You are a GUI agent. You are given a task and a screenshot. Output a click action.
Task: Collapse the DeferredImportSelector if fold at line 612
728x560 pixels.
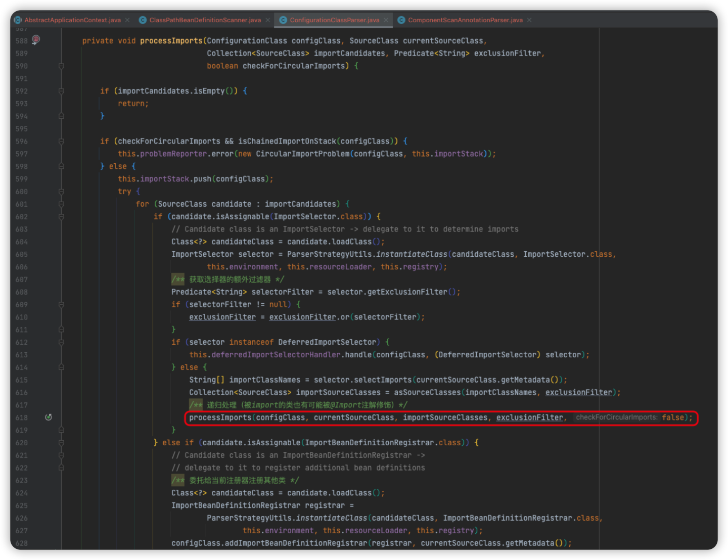pyautogui.click(x=61, y=342)
